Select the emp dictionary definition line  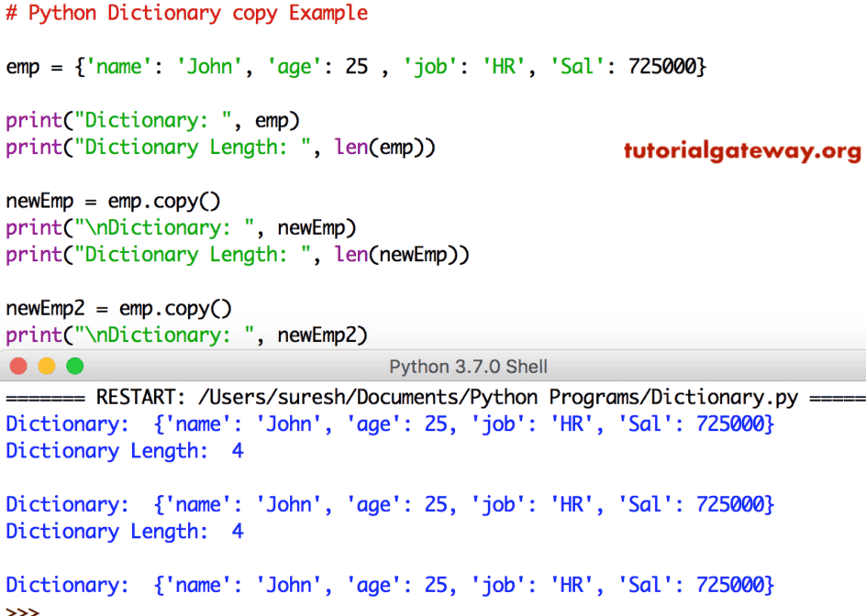tap(356, 66)
